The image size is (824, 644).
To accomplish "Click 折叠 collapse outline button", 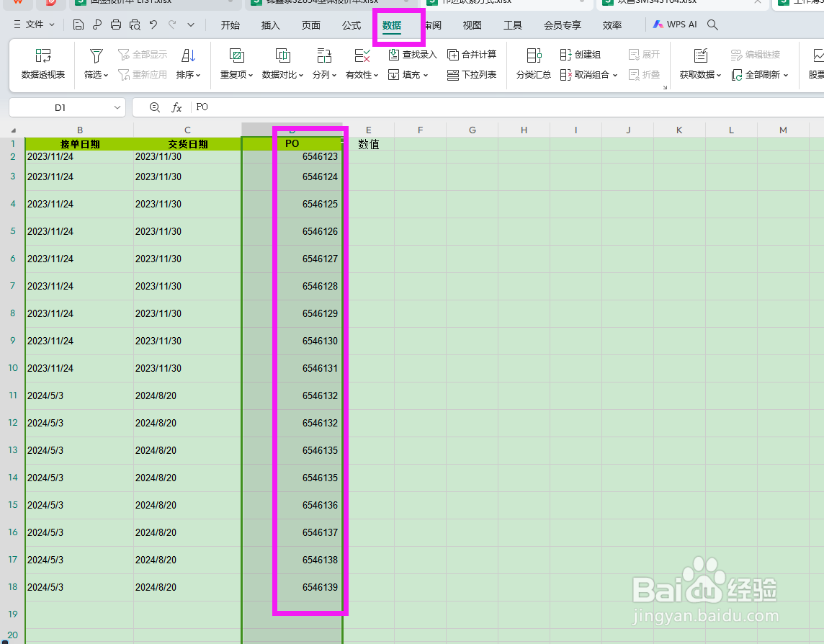I will click(x=644, y=75).
